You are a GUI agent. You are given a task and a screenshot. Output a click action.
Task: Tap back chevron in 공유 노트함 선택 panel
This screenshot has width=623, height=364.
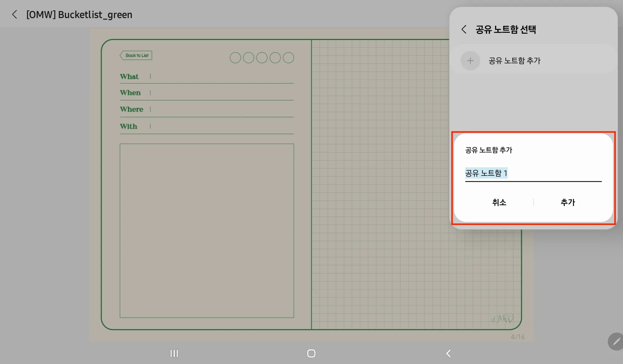coord(464,29)
